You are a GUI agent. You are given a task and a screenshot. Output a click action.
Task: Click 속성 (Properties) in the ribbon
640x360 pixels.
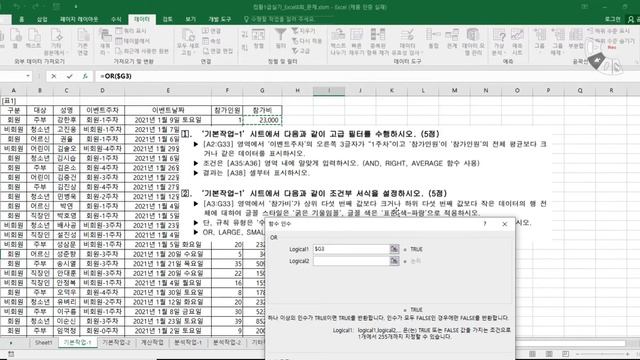point(212,41)
